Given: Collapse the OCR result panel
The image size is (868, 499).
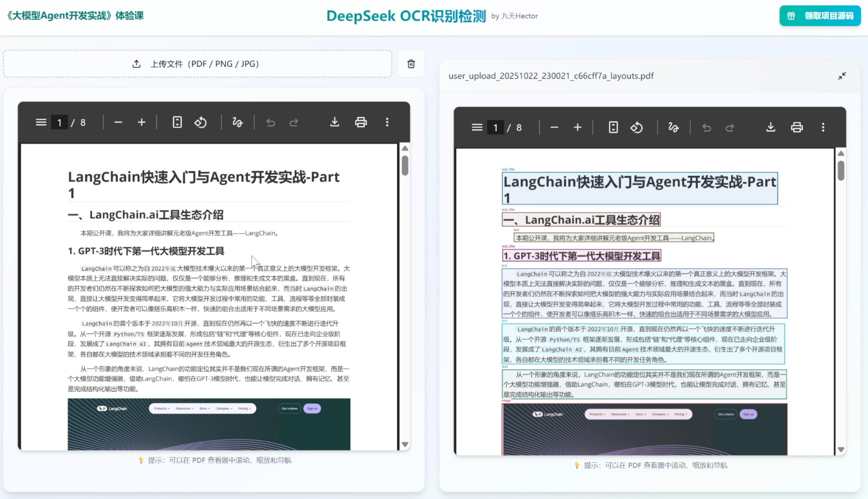Looking at the screenshot, I should pos(842,76).
